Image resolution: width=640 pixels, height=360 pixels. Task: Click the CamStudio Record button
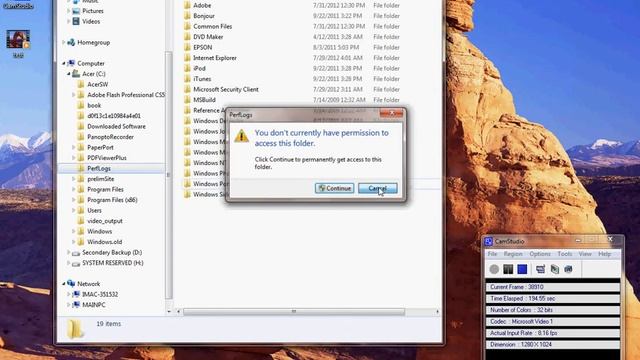coord(494,269)
